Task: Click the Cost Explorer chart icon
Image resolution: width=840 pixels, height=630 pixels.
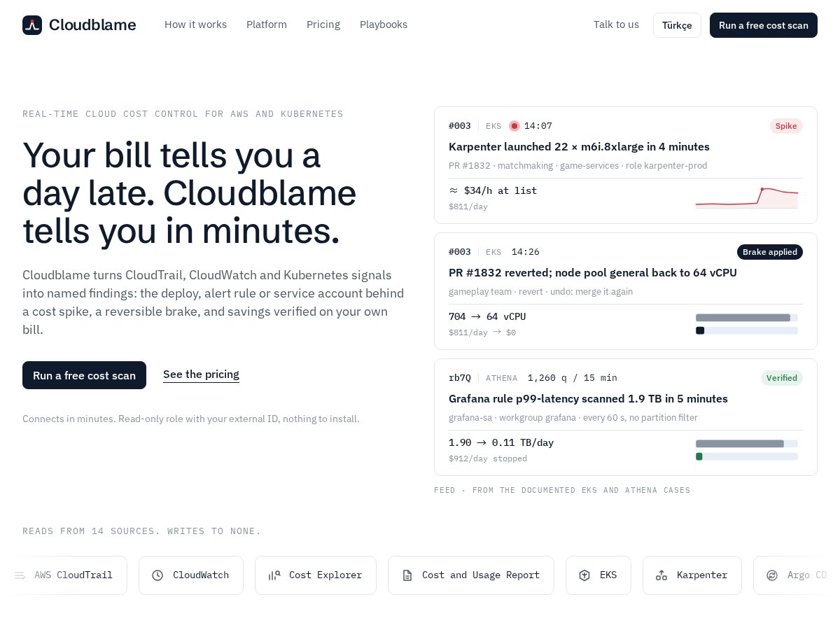Action: point(274,575)
